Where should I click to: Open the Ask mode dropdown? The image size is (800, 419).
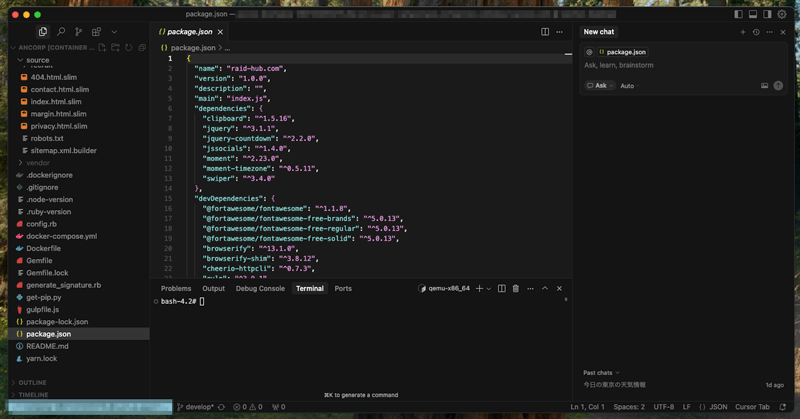[x=599, y=86]
